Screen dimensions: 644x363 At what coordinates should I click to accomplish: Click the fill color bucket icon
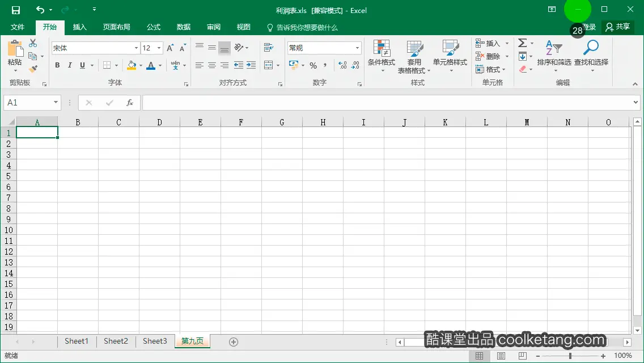pos(132,65)
